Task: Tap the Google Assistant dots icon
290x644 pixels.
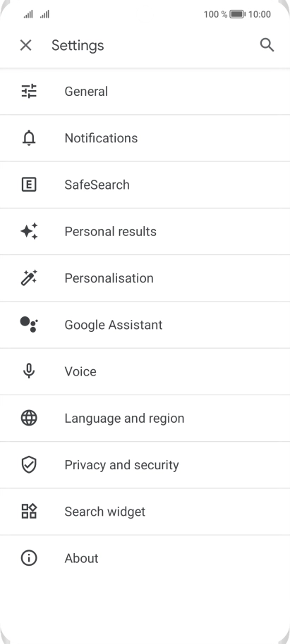Action: (29, 324)
